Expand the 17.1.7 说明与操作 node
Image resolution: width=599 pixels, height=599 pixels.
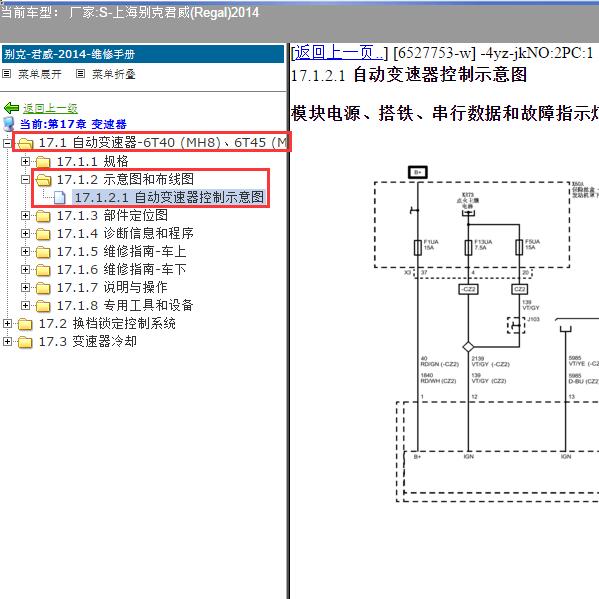(x=25, y=287)
